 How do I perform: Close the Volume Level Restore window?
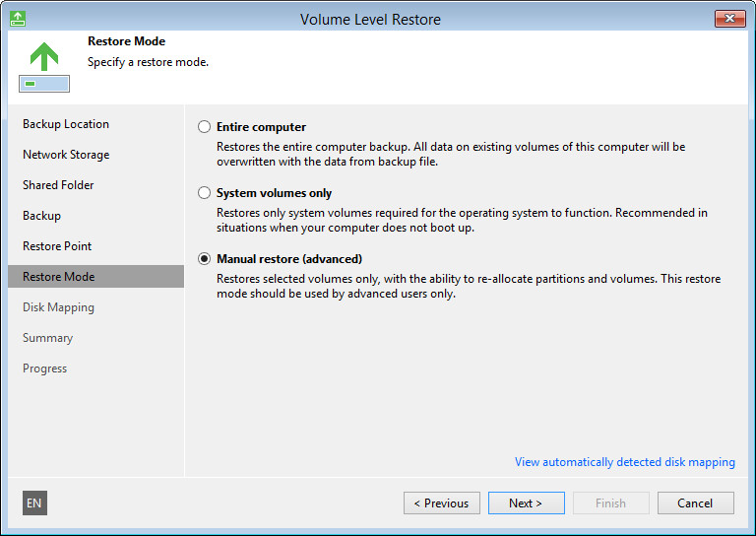(x=730, y=19)
